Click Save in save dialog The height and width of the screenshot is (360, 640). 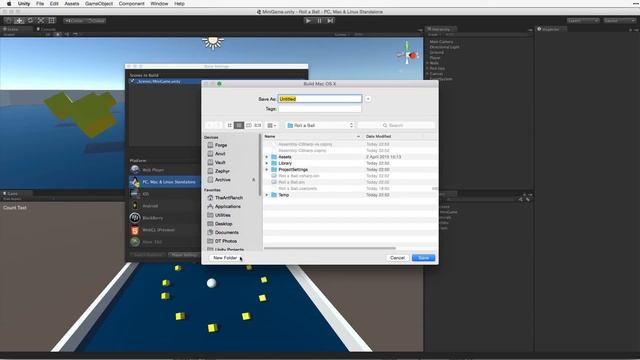(424, 258)
